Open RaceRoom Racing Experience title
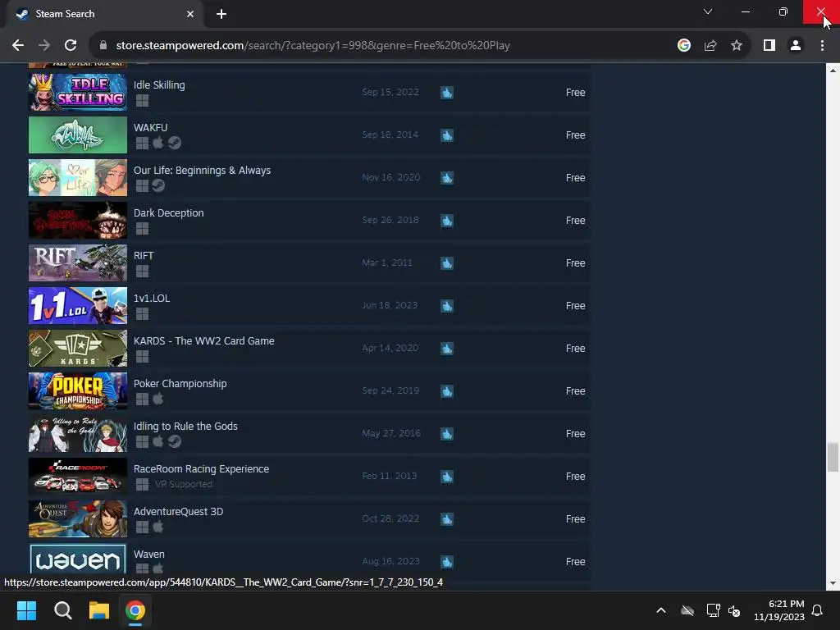This screenshot has height=630, width=840. pyautogui.click(x=201, y=468)
